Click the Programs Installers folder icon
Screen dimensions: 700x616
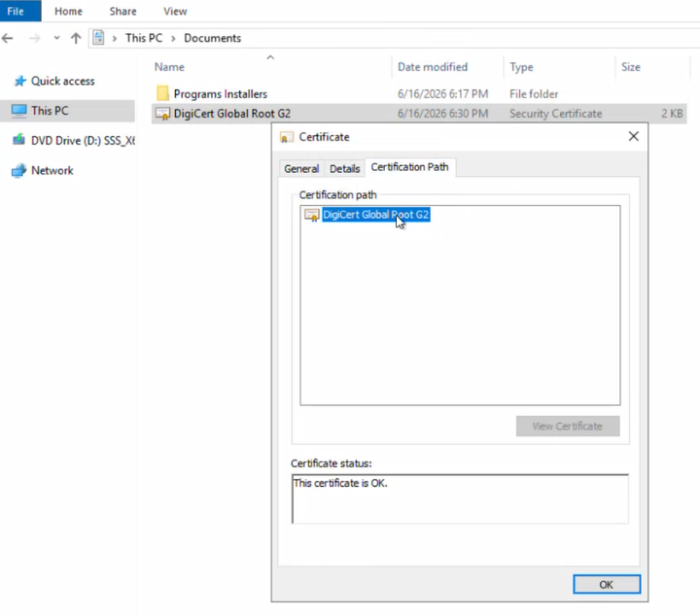pyautogui.click(x=163, y=93)
